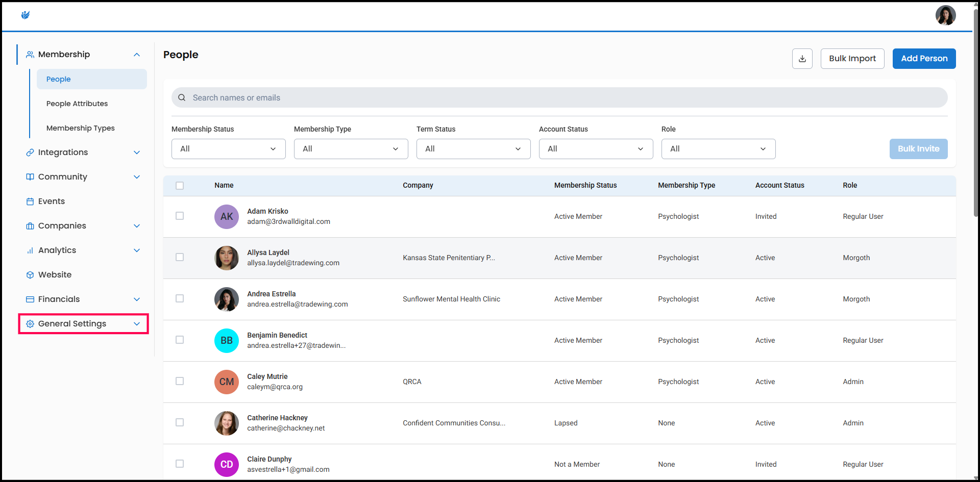Click the Events calendar icon in sidebar
This screenshot has width=980, height=482.
click(30, 201)
